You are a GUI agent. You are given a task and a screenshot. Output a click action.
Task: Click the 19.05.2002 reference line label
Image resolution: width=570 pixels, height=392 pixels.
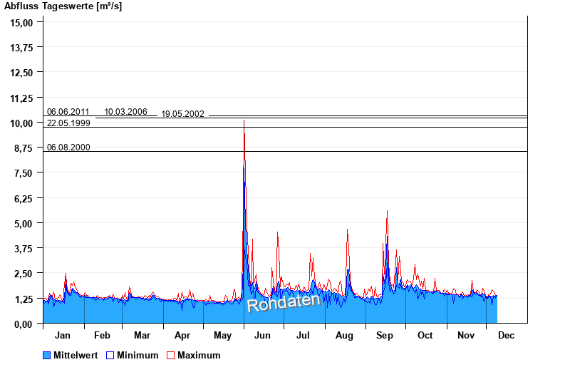pos(182,114)
